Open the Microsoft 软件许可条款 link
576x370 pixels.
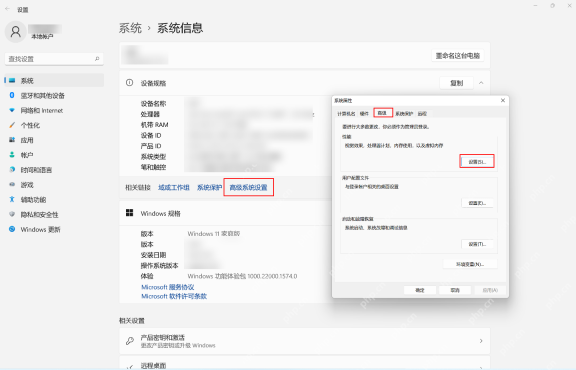coord(174,296)
